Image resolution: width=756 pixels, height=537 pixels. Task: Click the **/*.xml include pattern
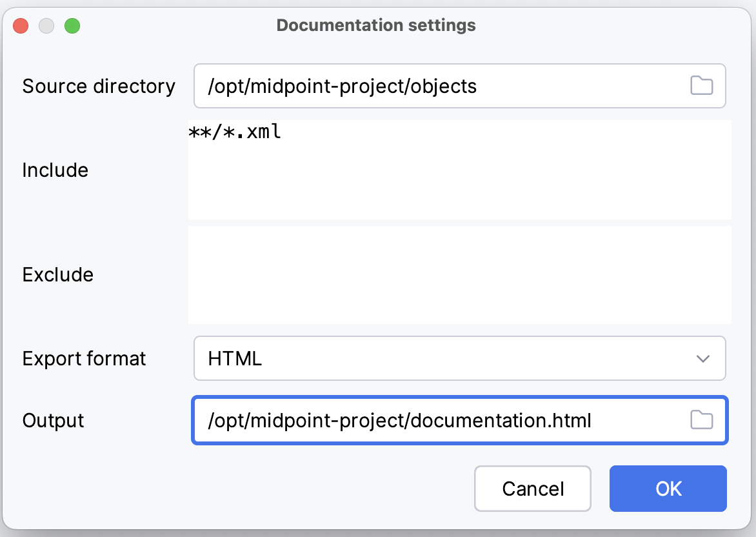[x=234, y=132]
